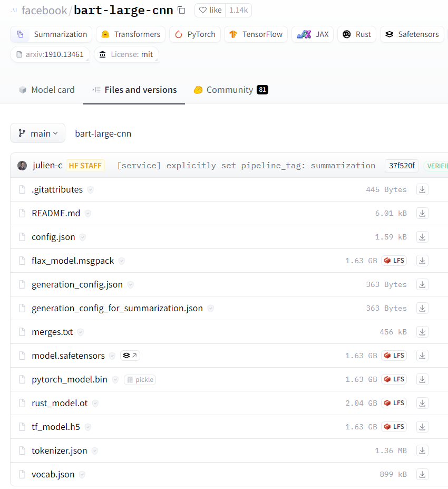Open generation_config_for_summarization.json file

pos(117,308)
